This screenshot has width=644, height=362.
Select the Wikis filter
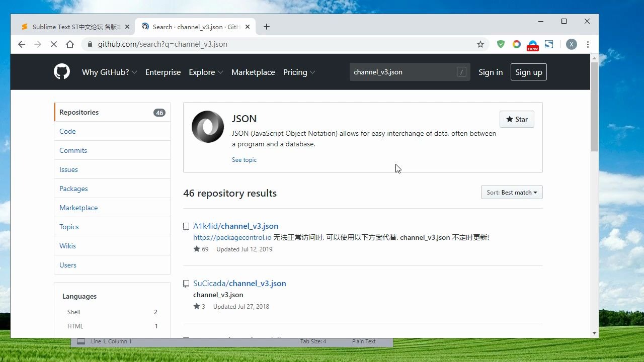[113, 246]
